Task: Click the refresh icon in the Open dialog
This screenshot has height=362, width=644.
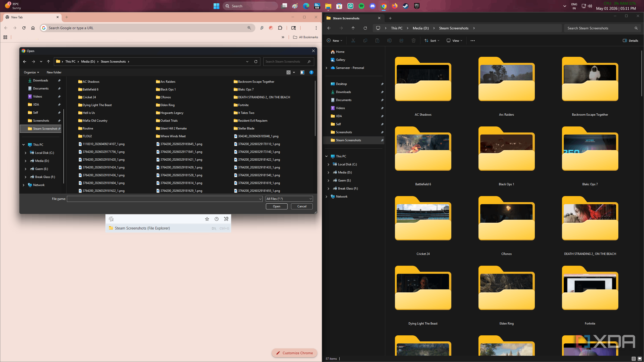Action: (x=256, y=62)
